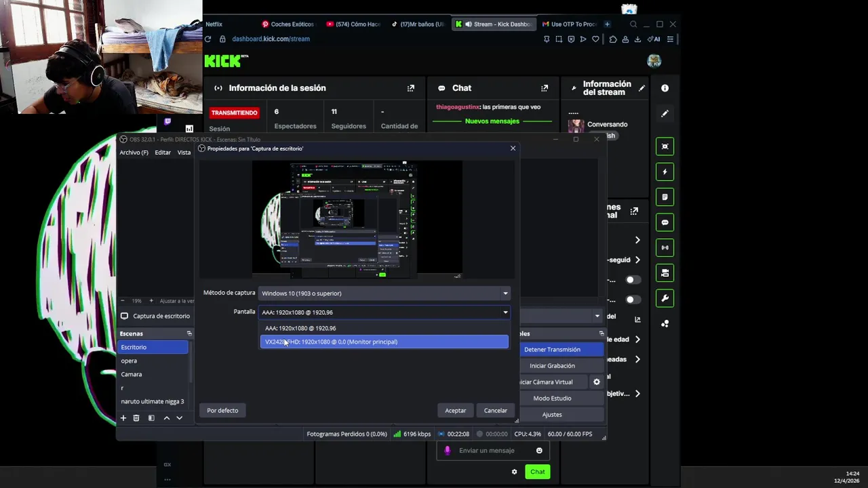
Task: Open browser downloads icon
Action: (x=638, y=39)
